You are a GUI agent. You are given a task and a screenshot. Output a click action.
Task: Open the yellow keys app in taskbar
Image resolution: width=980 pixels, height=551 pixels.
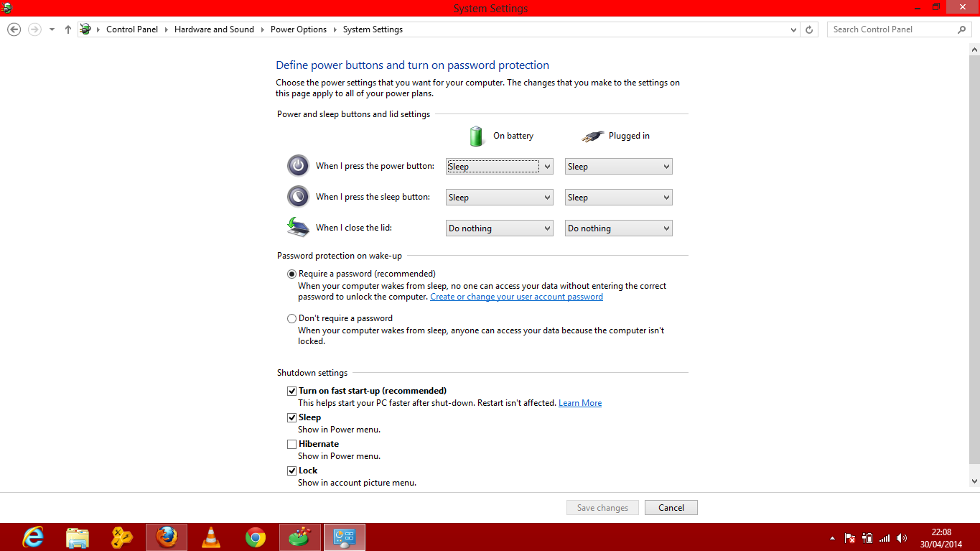(x=122, y=537)
